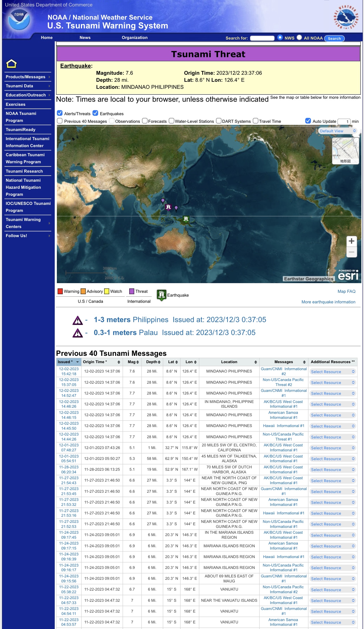Click the Earthquake legend icon
Image resolution: width=364 pixels, height=629 pixels.
coord(161,295)
